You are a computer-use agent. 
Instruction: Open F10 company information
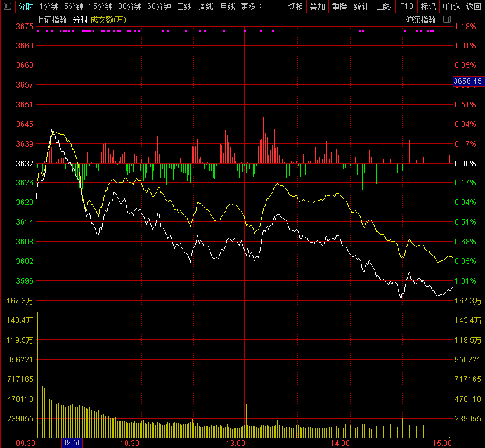pyautogui.click(x=406, y=7)
